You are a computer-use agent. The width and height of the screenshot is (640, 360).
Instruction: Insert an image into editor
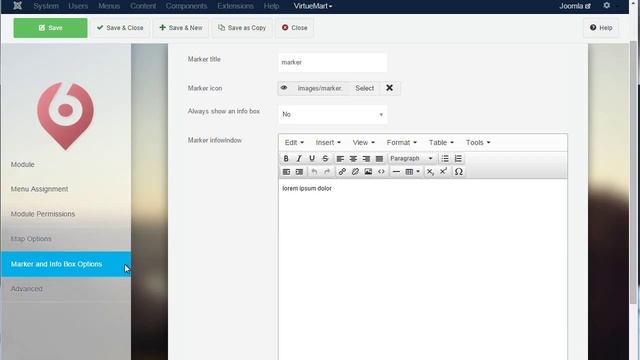point(368,172)
